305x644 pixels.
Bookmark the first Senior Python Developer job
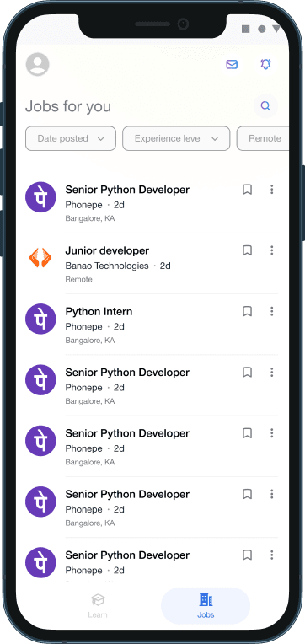pyautogui.click(x=247, y=190)
